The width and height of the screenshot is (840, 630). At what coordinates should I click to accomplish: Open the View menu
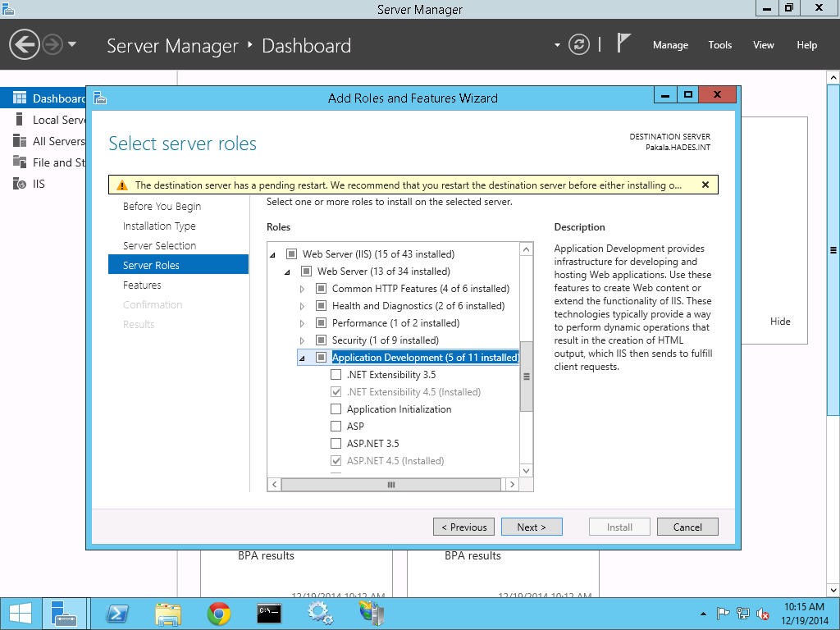763,45
